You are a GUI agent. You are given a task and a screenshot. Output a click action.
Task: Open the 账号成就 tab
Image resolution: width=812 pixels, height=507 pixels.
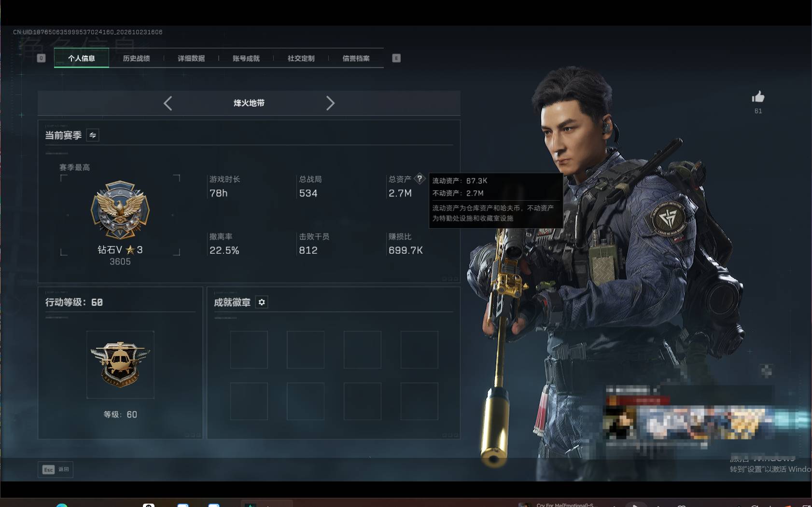(x=246, y=58)
